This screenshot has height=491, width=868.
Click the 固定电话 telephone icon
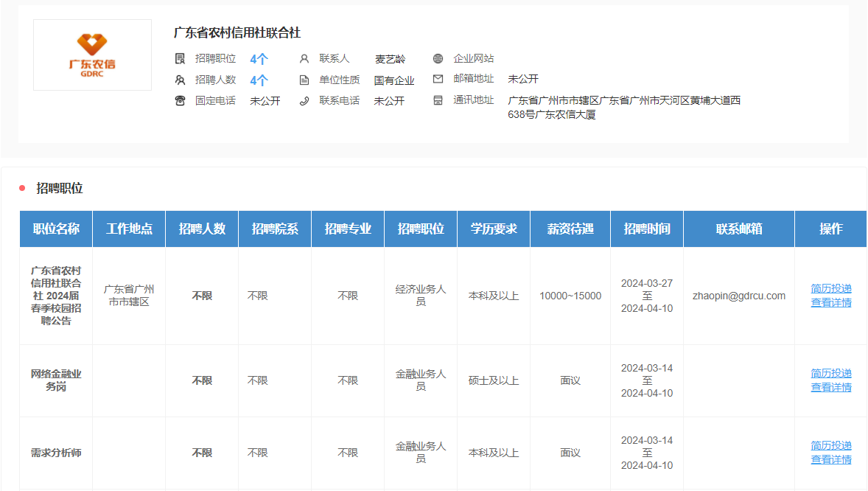180,101
